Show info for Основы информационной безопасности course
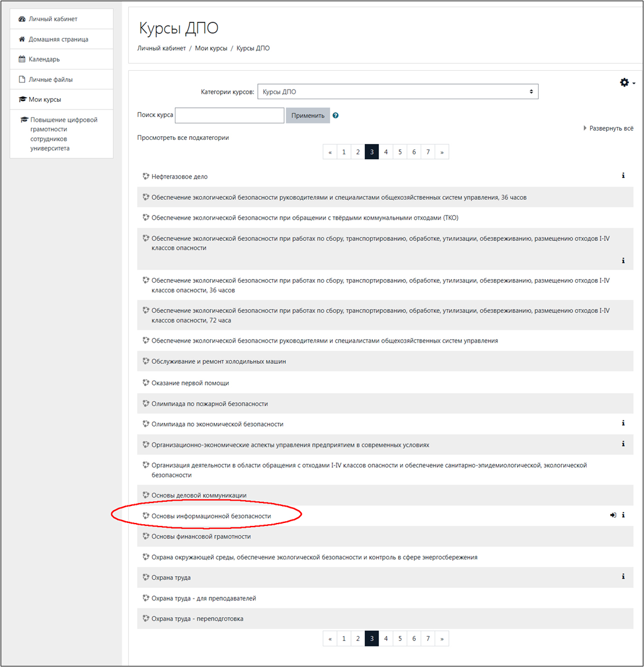 pos(623,515)
